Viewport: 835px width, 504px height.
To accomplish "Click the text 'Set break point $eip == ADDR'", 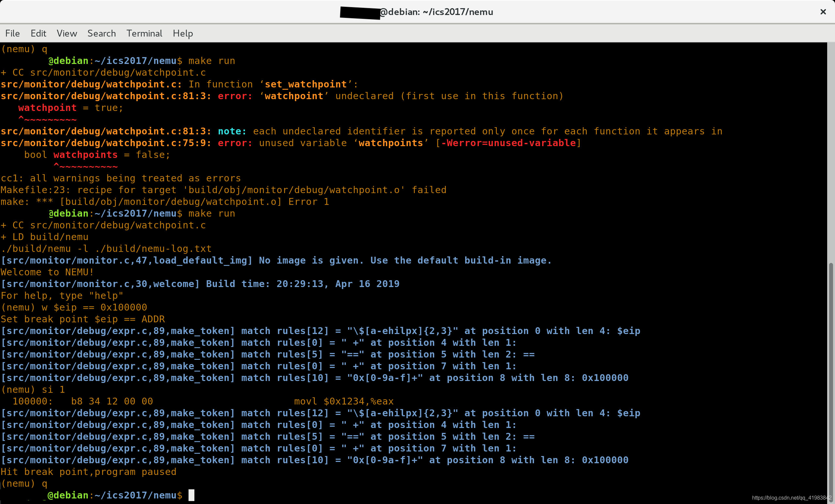I will coord(83,319).
